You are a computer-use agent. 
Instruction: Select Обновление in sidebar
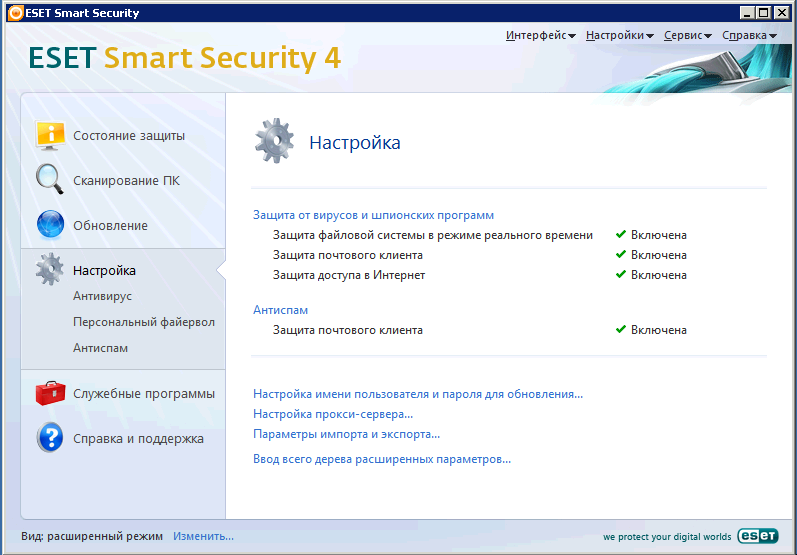pos(110,225)
